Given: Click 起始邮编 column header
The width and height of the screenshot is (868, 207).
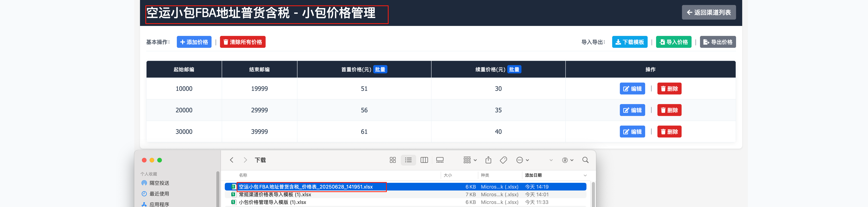Looking at the screenshot, I should pyautogui.click(x=184, y=70).
